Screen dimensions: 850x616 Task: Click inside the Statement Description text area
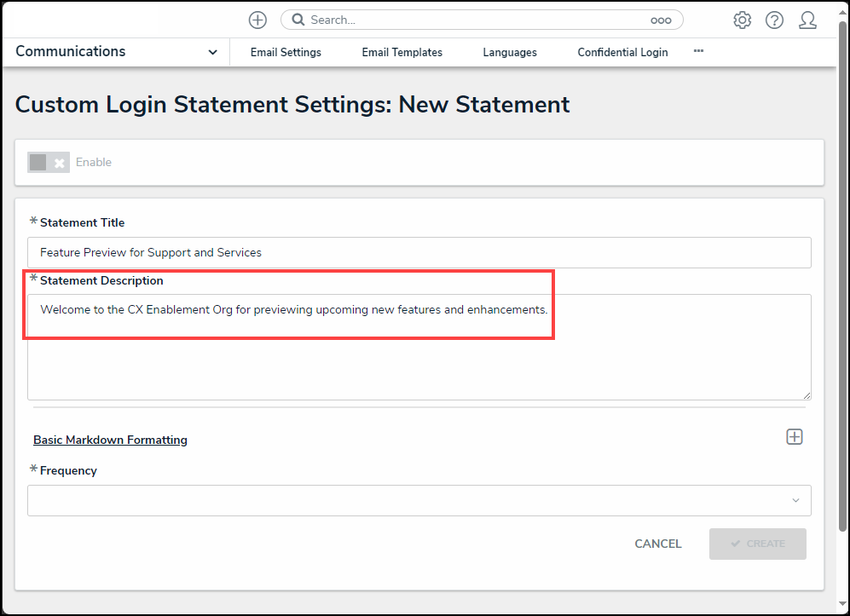(419, 358)
